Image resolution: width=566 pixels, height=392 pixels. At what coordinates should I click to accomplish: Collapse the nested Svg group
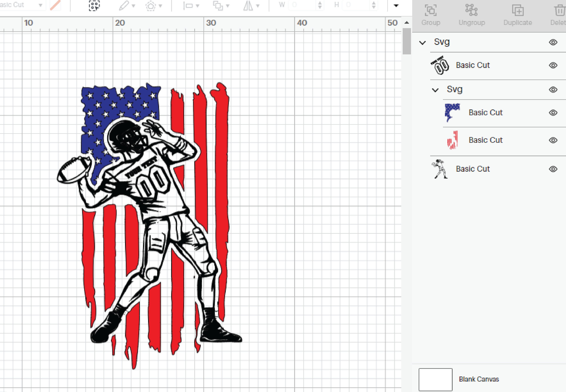click(435, 89)
